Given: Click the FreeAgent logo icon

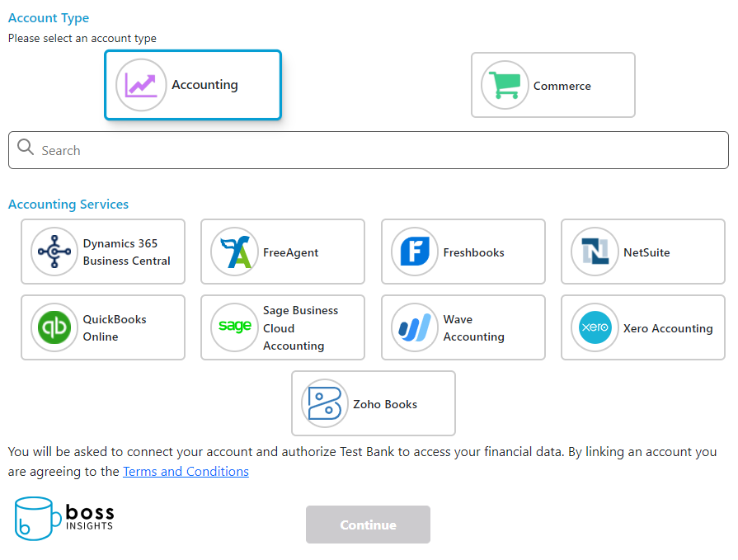Looking at the screenshot, I should coord(235,252).
